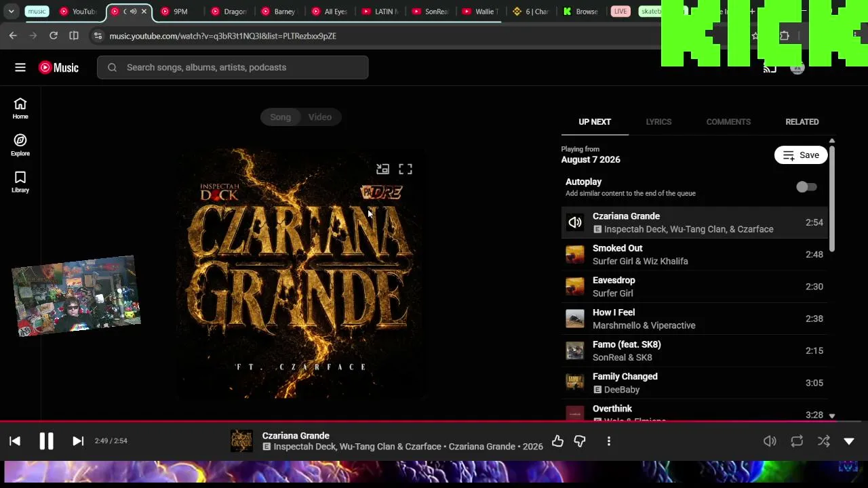
Task: Click the Czariana Grande queue speaker icon
Action: coord(575,222)
